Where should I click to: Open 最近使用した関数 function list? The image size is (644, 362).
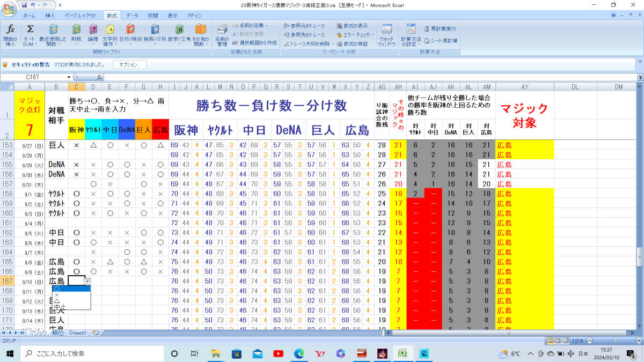click(x=53, y=35)
